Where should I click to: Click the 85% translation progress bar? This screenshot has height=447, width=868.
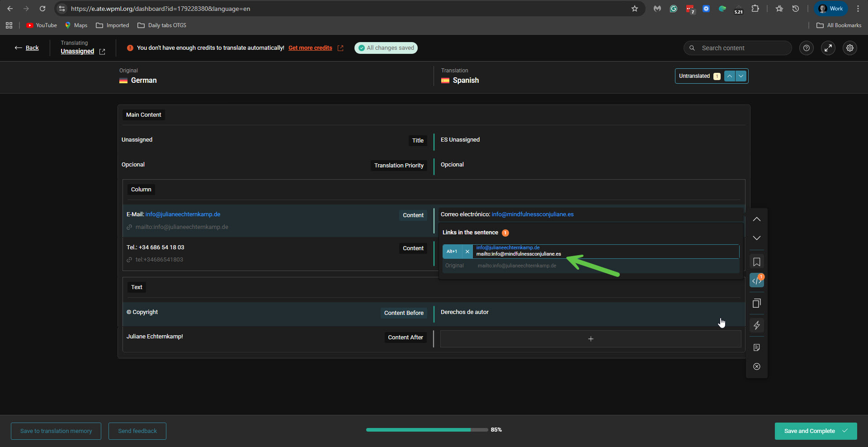[x=426, y=430]
